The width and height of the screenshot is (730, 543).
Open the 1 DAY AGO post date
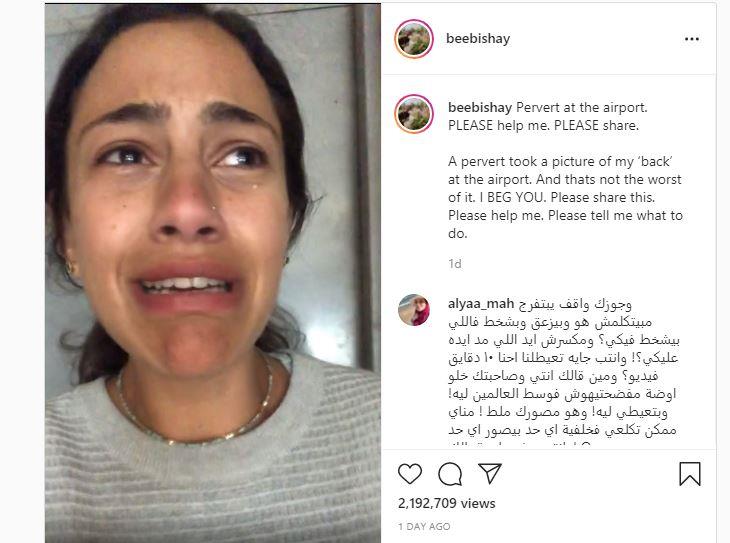(424, 527)
